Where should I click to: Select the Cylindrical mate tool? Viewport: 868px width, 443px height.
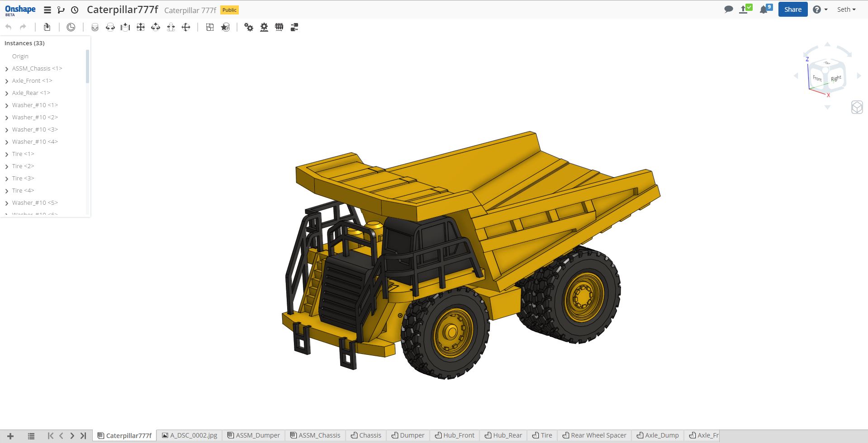coord(156,27)
